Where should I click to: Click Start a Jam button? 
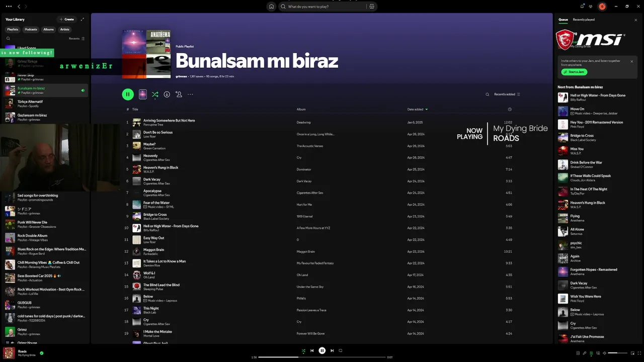point(574,72)
